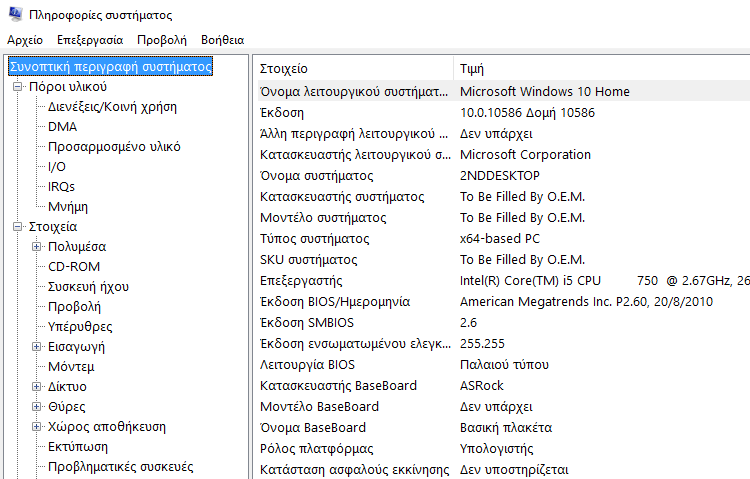Select Υπέρυθρες tree item
Viewport: 750px width, 479px height.
click(x=80, y=327)
